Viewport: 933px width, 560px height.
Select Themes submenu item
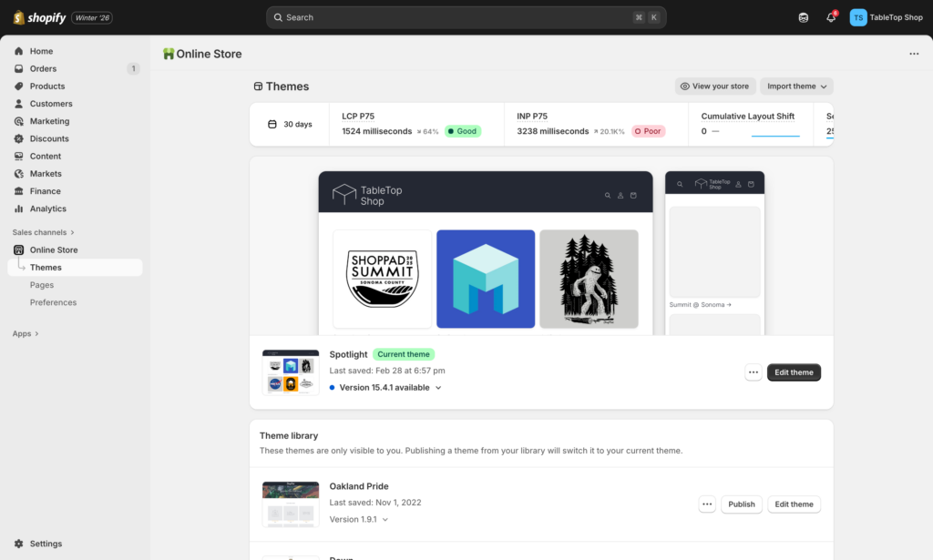[x=75, y=268]
